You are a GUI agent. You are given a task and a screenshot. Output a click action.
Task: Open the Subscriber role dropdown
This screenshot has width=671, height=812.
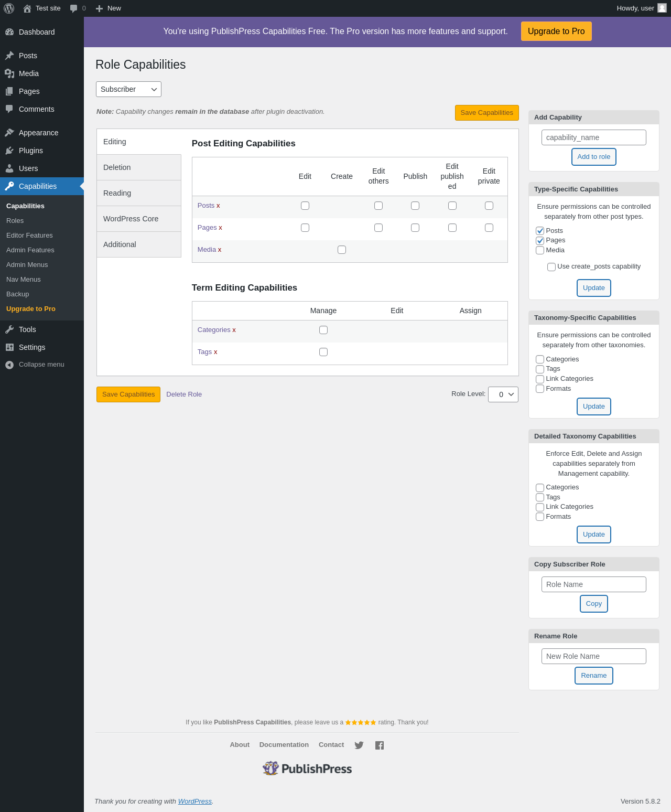[x=128, y=89]
